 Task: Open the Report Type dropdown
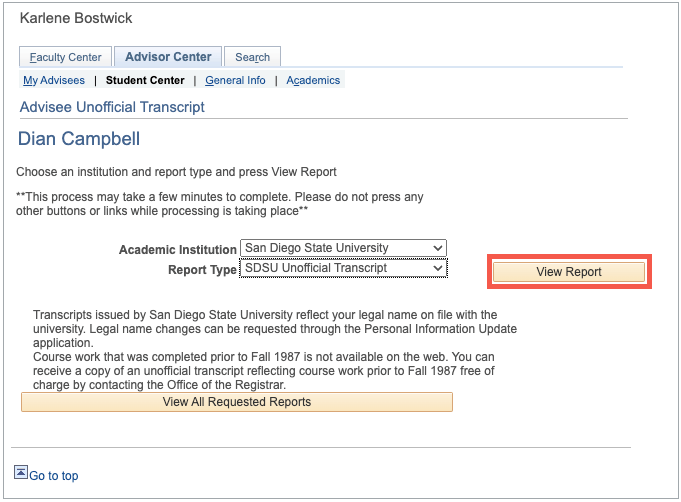point(343,268)
